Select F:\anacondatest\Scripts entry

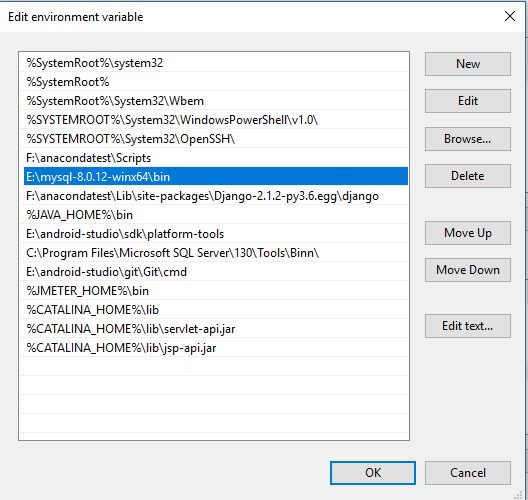pyautogui.click(x=216, y=158)
